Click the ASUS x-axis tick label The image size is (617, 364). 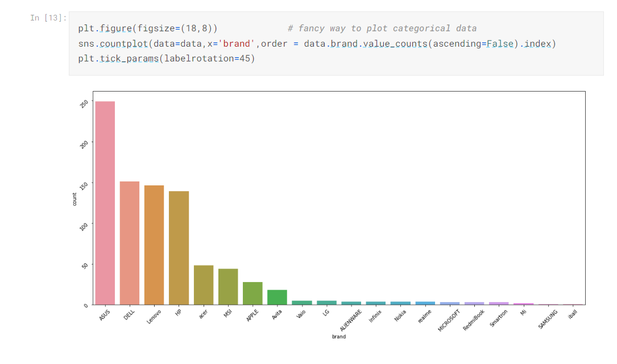coord(104,315)
